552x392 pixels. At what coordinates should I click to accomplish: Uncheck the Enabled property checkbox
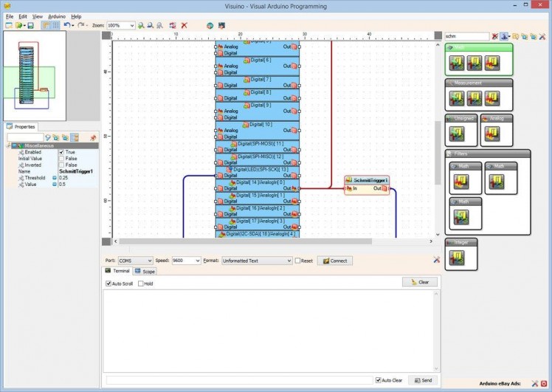coord(62,152)
